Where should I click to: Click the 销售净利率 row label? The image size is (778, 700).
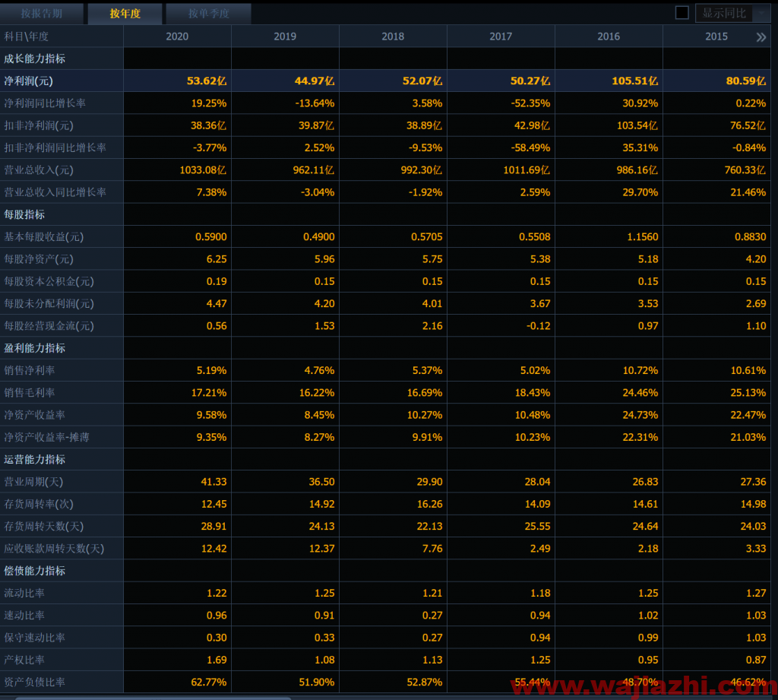click(x=30, y=370)
